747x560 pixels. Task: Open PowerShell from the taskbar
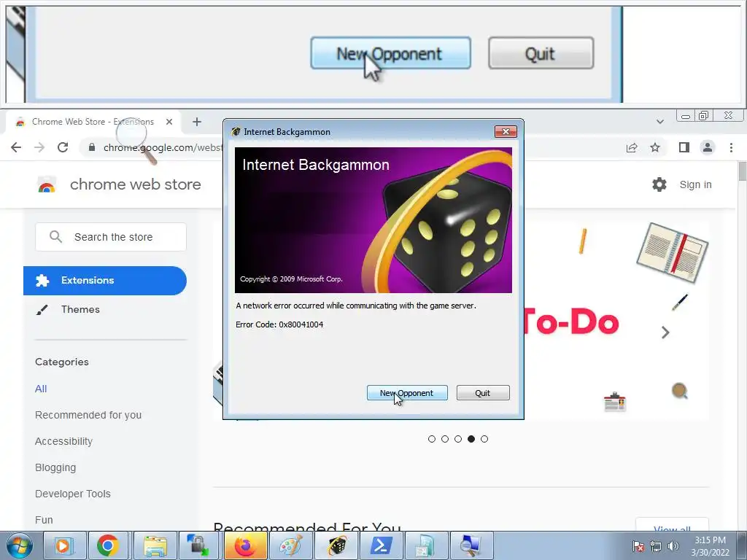(381, 545)
